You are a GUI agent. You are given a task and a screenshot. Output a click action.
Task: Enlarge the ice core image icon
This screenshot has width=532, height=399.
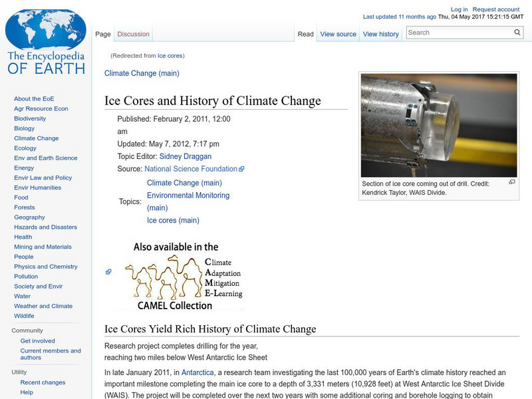(x=511, y=182)
